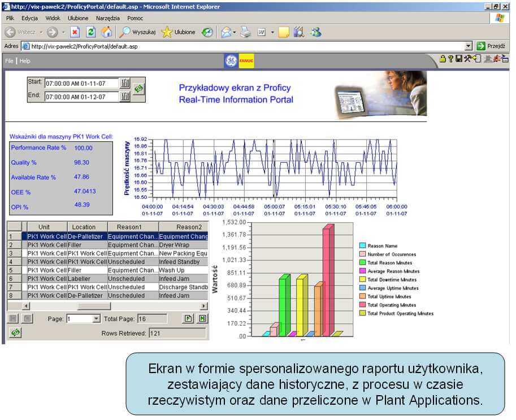This screenshot has height=420, width=516.
Task: Click the Przejdź go button
Action: (x=491, y=46)
